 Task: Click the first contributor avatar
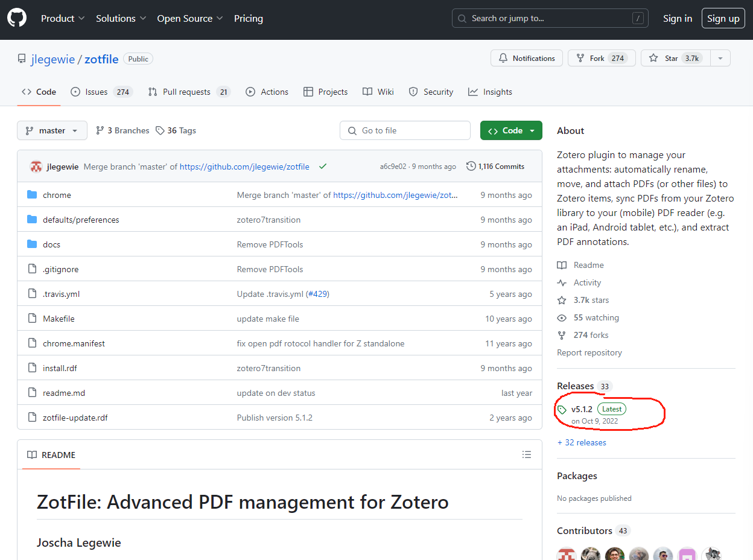567,554
